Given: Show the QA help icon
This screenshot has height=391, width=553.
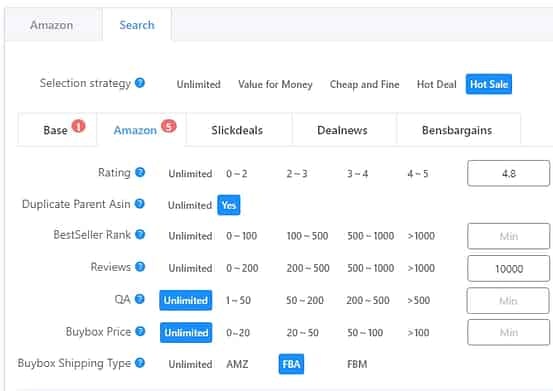Looking at the screenshot, I should coord(140,299).
